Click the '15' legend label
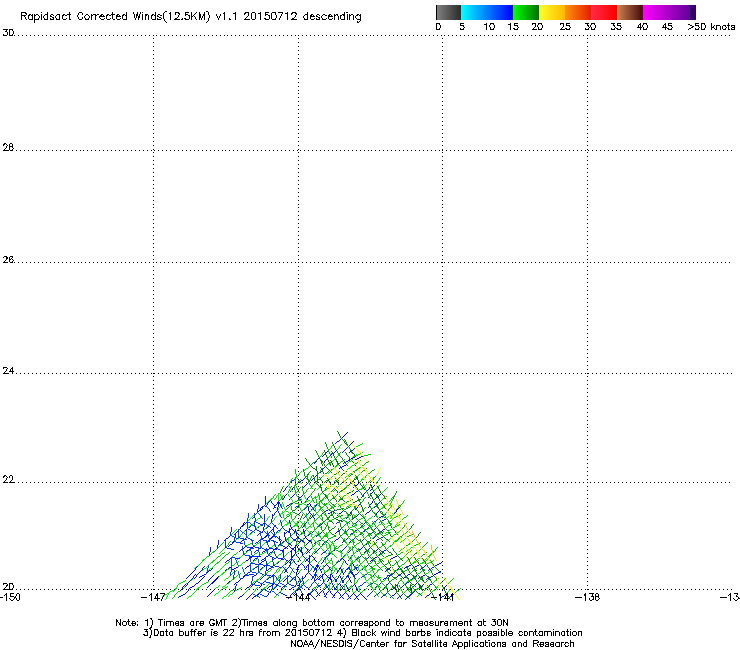This screenshot has height=650, width=740. point(513,27)
